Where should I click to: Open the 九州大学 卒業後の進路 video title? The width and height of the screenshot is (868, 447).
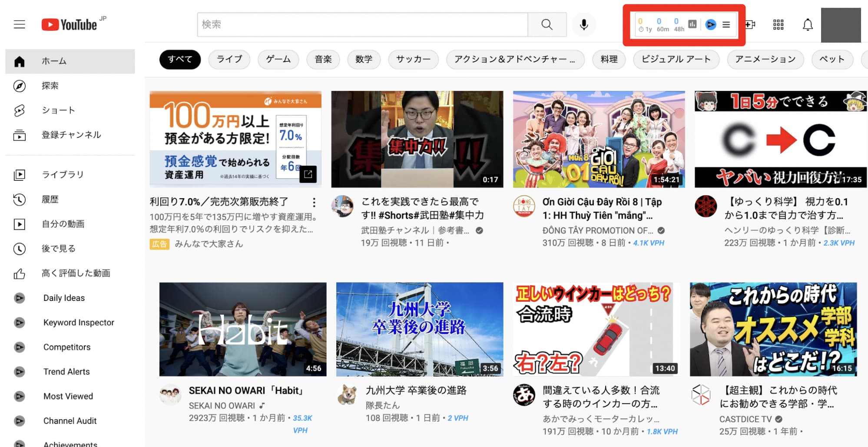(416, 390)
